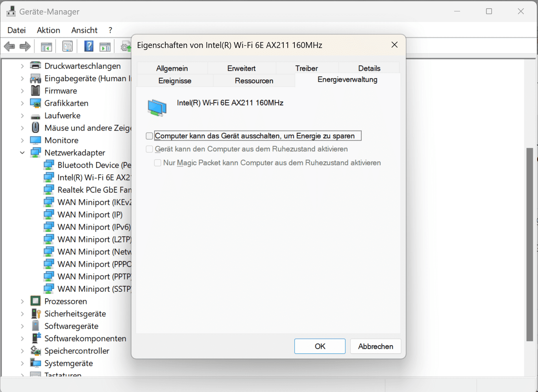Image resolution: width=538 pixels, height=392 pixels.
Task: Click the Systemgeräte icon
Action: pyautogui.click(x=35, y=363)
